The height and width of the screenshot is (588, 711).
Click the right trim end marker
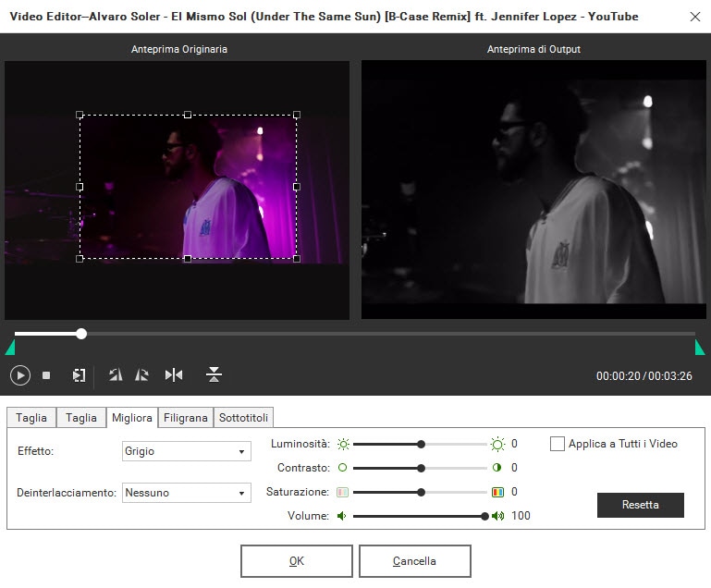click(700, 348)
